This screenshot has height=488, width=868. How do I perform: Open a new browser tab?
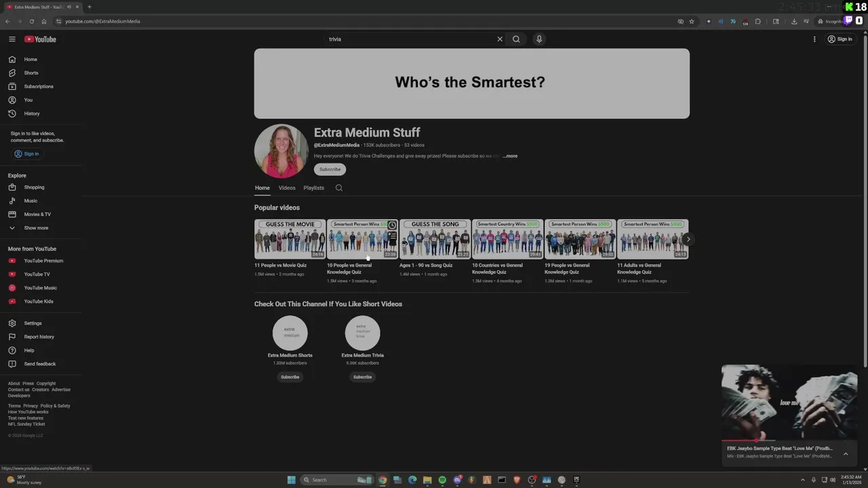(x=89, y=7)
